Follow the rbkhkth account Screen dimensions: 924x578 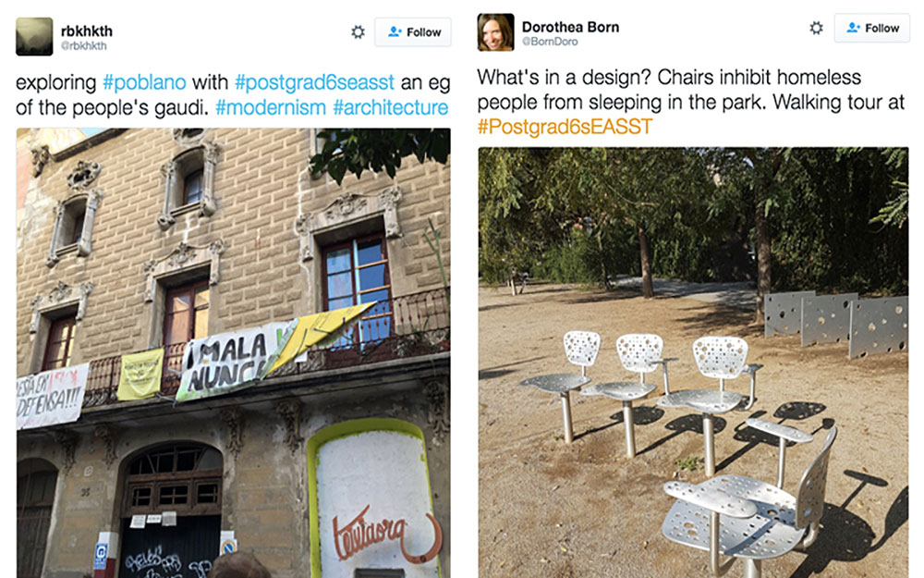pyautogui.click(x=413, y=31)
